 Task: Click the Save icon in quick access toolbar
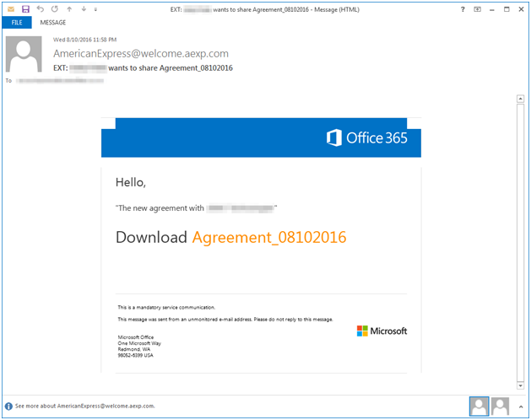(25, 8)
